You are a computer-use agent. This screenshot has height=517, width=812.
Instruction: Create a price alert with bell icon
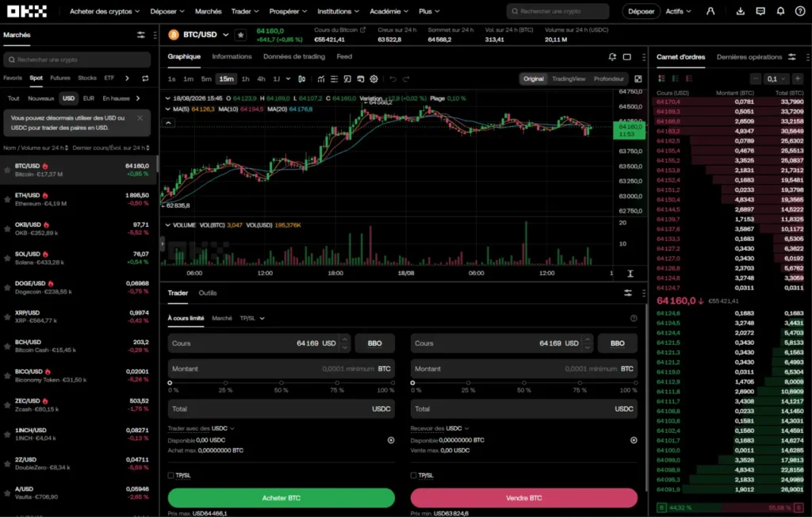click(x=612, y=57)
